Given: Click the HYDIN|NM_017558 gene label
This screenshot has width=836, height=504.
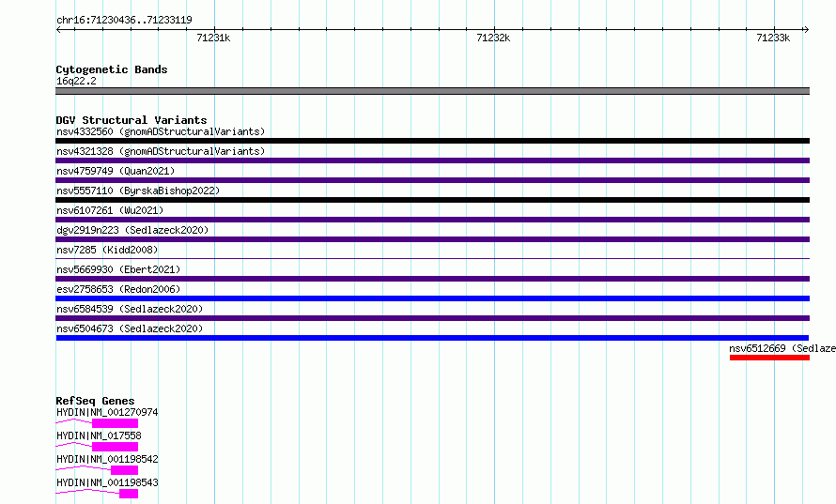Looking at the screenshot, I should [x=99, y=435].
